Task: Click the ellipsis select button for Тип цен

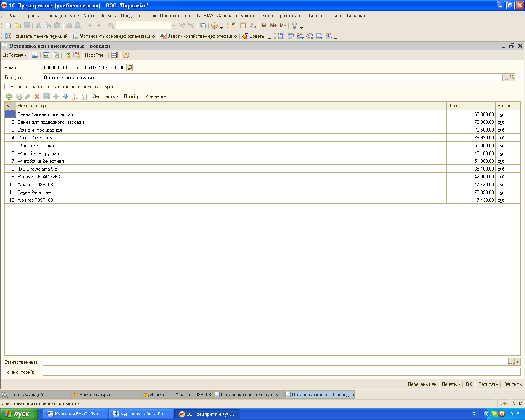Action: (506, 78)
